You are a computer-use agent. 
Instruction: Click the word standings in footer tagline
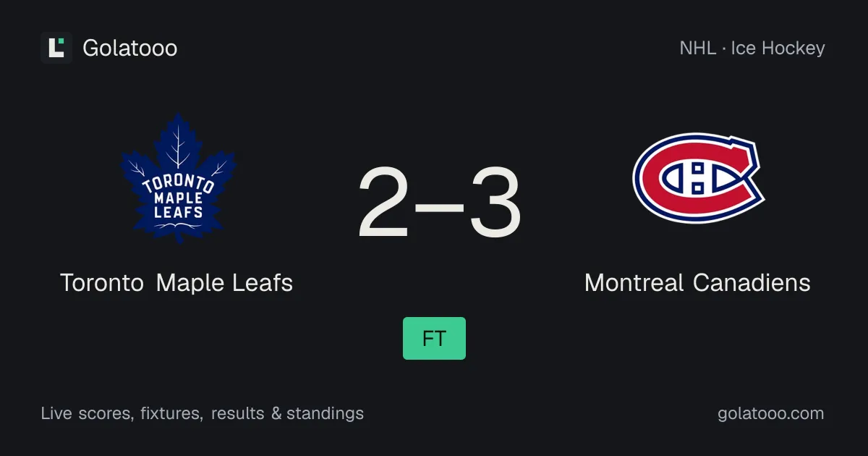click(x=325, y=414)
